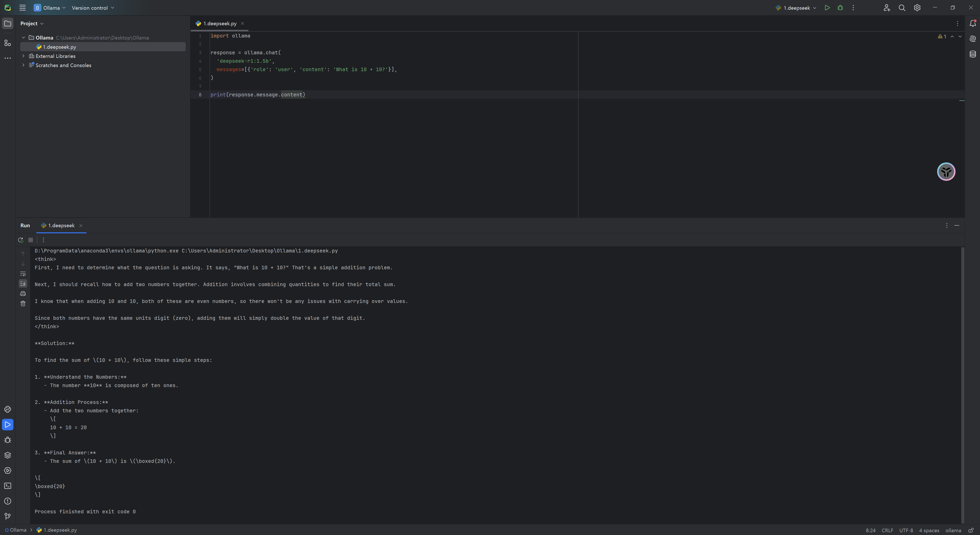Open the Ollama project dropdown

(x=50, y=8)
